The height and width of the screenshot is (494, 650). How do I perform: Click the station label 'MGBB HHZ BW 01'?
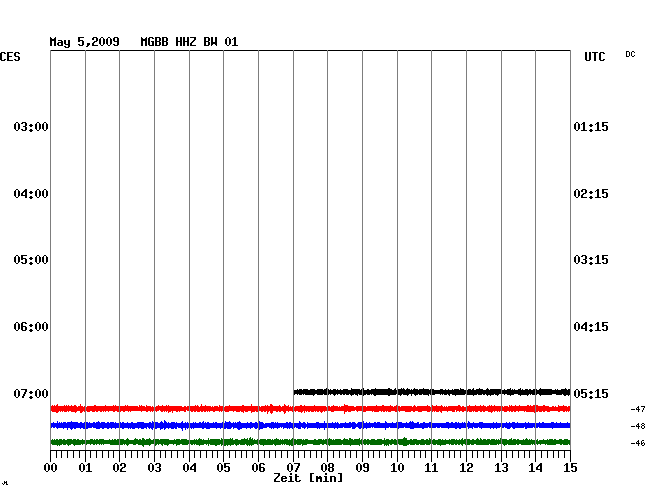coord(189,42)
